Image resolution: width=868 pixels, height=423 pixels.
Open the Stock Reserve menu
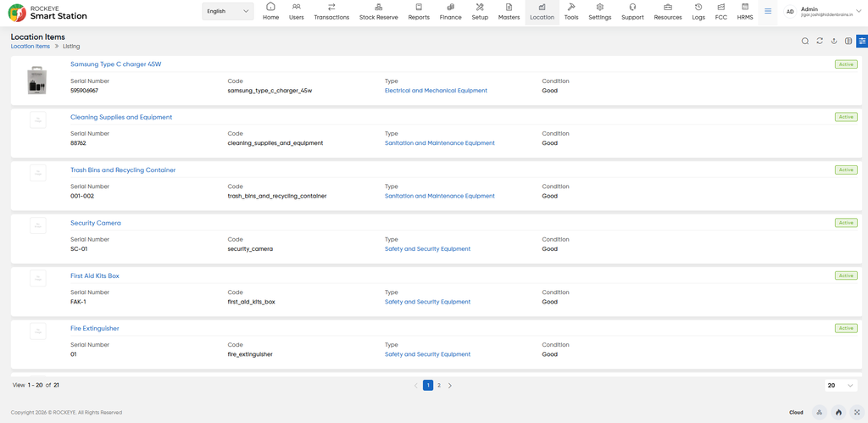pyautogui.click(x=379, y=12)
